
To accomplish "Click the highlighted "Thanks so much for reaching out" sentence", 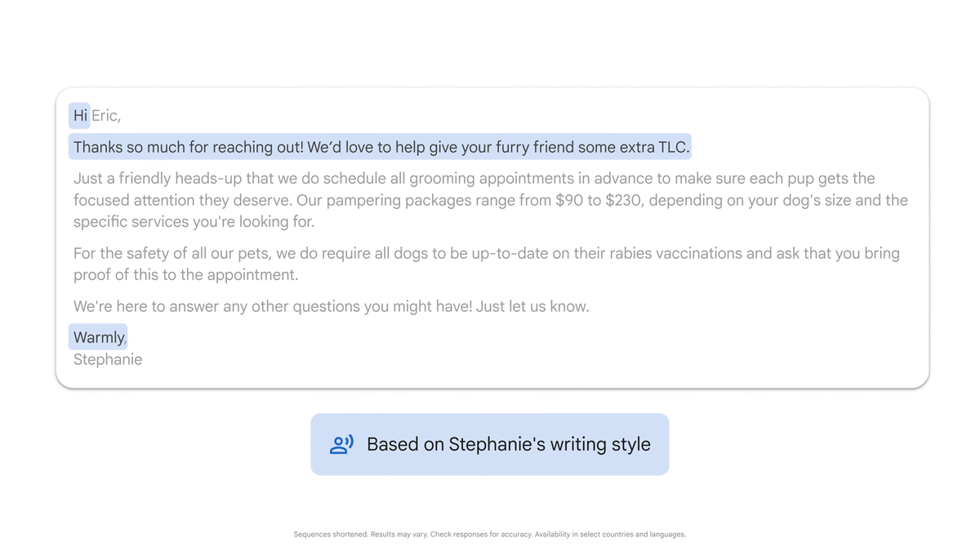I will (x=381, y=147).
